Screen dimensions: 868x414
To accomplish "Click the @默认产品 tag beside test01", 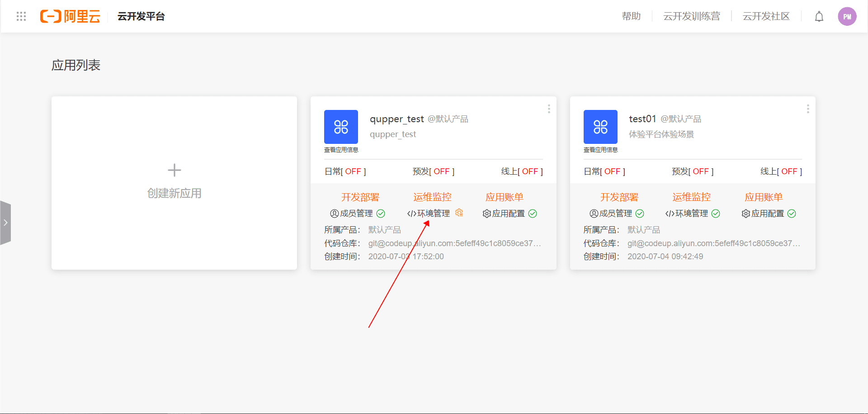I will [x=681, y=119].
